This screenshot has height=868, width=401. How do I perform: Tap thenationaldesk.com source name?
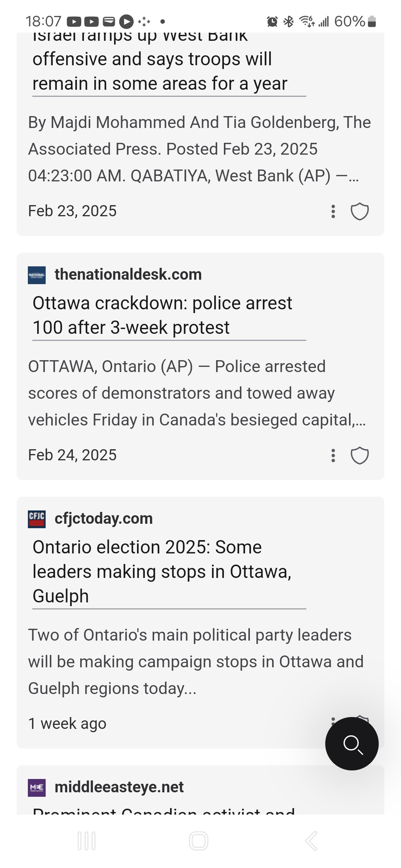click(128, 274)
